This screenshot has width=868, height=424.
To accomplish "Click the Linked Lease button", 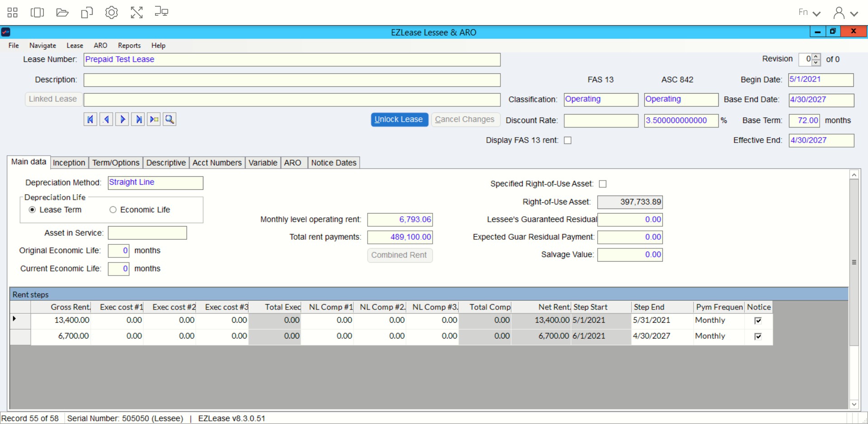I will (53, 99).
